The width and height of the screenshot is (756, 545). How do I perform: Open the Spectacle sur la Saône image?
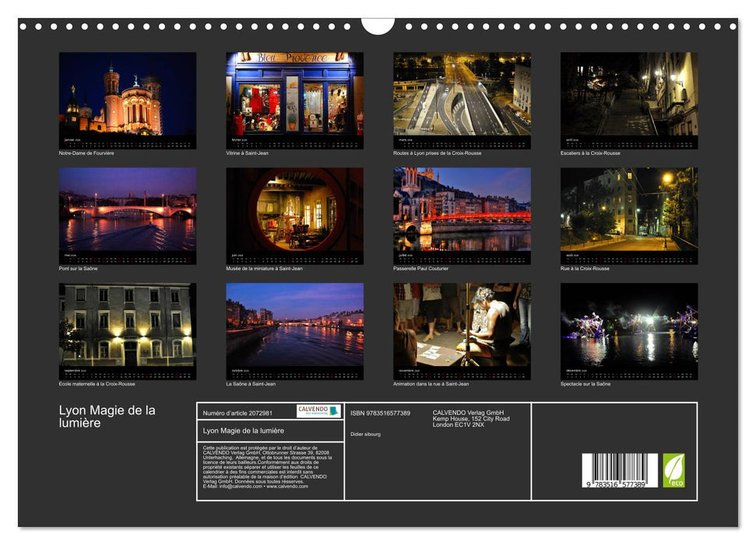(628, 325)
